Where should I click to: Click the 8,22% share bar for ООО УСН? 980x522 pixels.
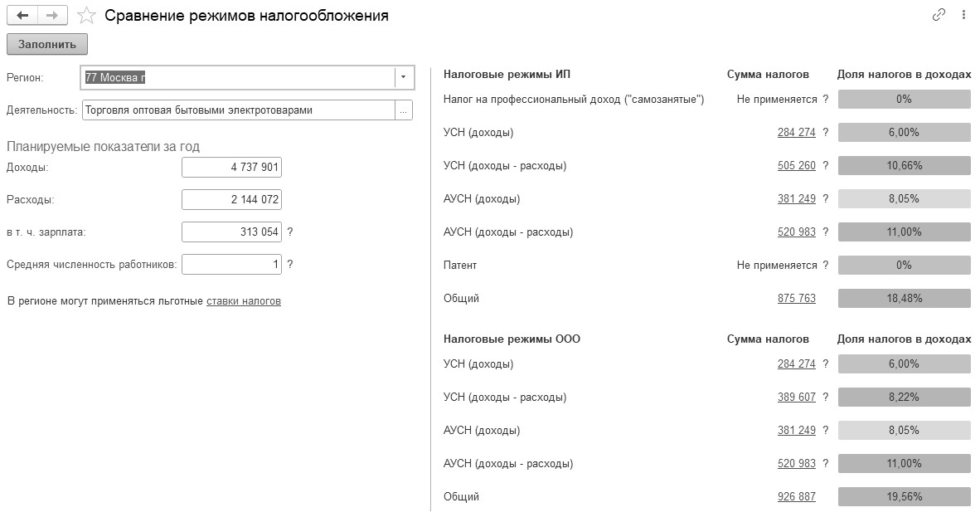tap(904, 398)
